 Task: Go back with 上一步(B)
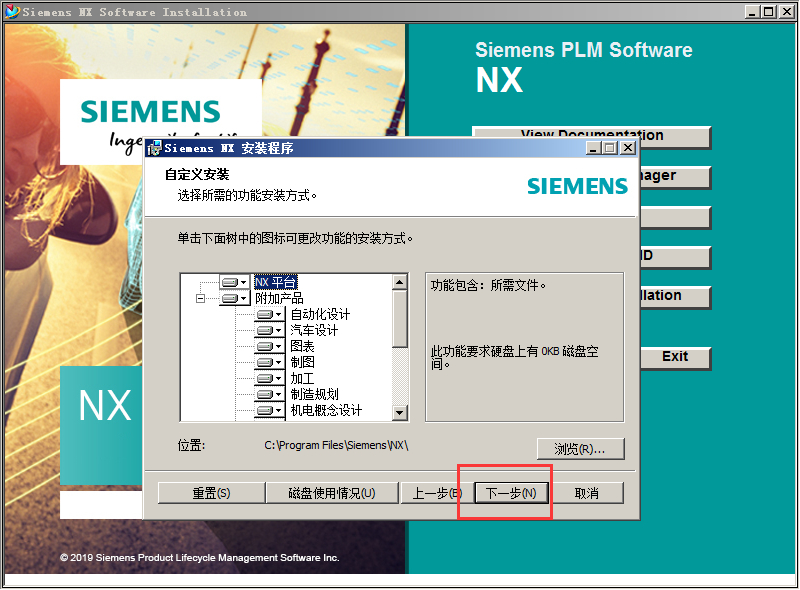[436, 493]
